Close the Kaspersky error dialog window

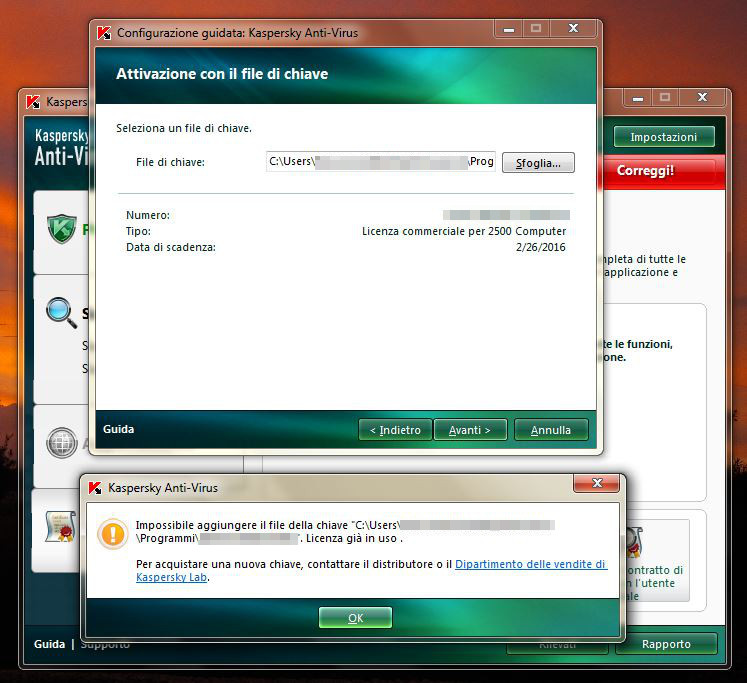point(597,484)
